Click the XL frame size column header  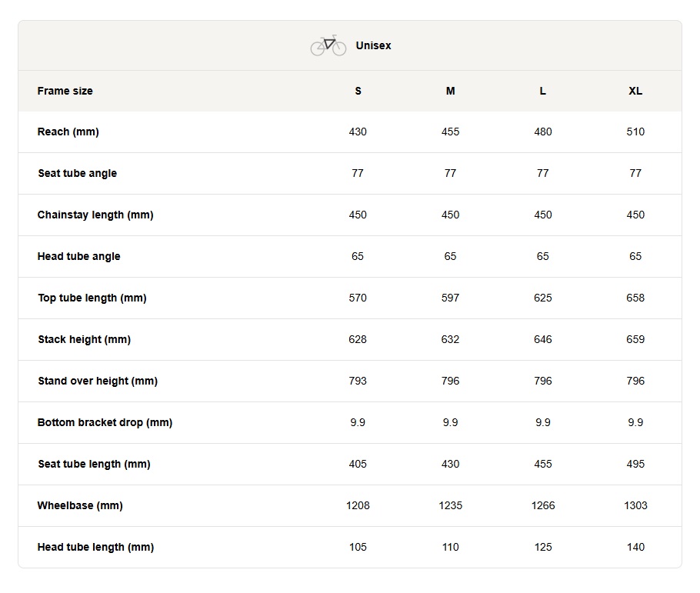(635, 91)
